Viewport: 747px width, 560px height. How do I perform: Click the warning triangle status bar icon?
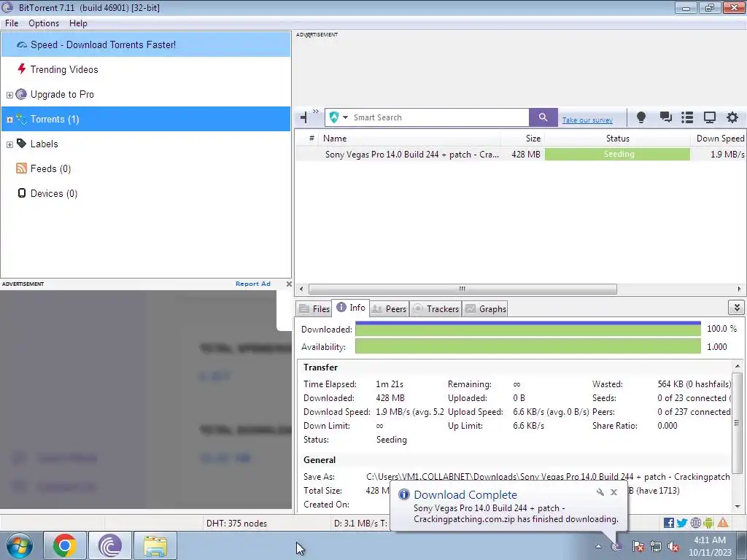pyautogui.click(x=723, y=523)
